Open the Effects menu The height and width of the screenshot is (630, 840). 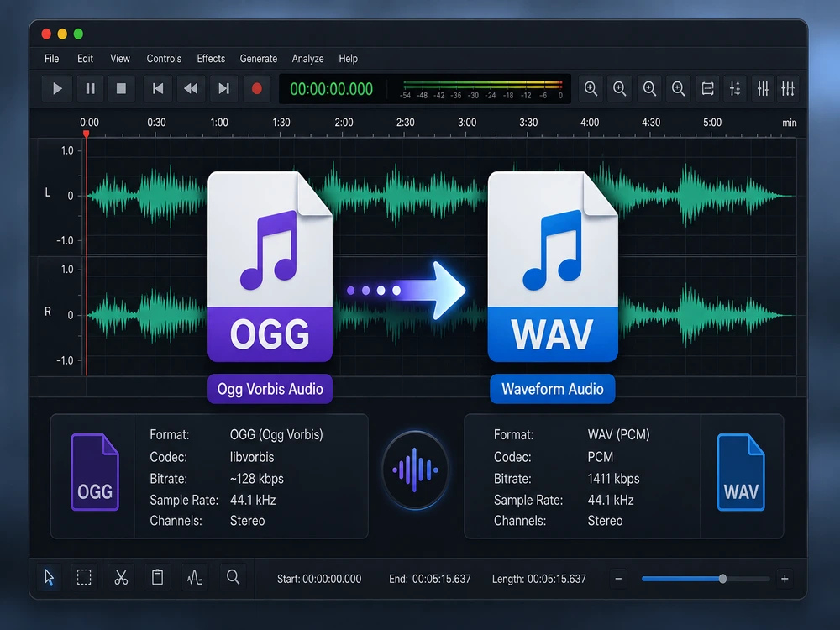[x=211, y=59]
